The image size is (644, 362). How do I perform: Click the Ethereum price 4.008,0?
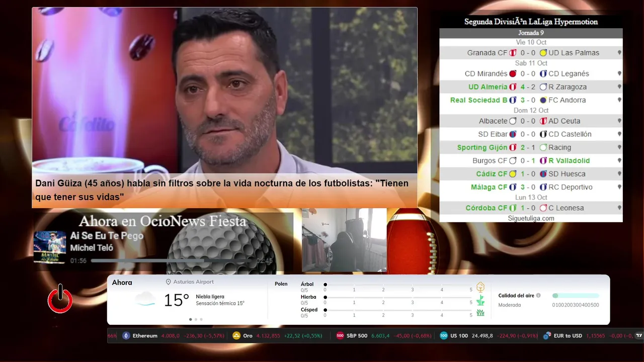click(x=170, y=335)
